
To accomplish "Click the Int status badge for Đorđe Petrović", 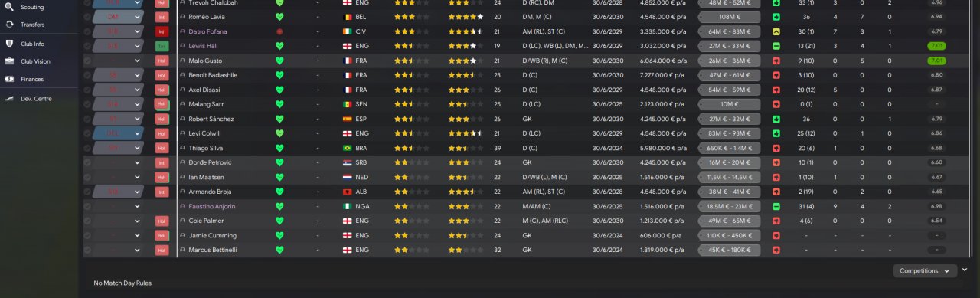I will [162, 162].
